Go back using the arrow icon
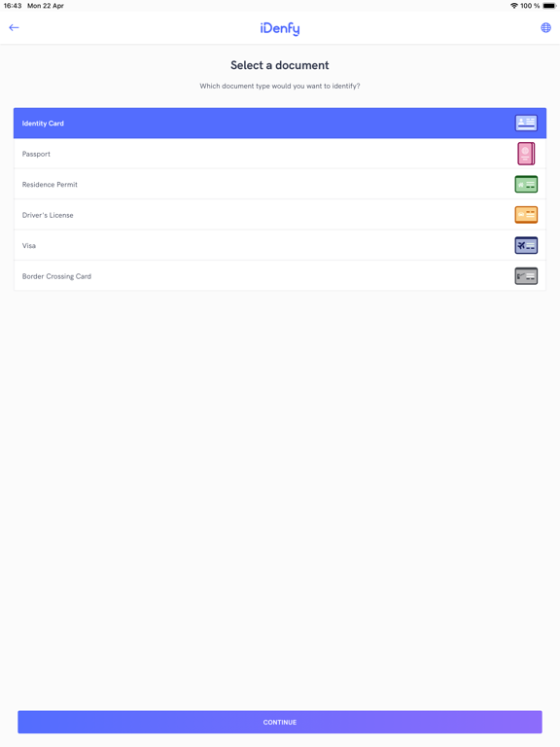The width and height of the screenshot is (560, 747). (x=14, y=27)
